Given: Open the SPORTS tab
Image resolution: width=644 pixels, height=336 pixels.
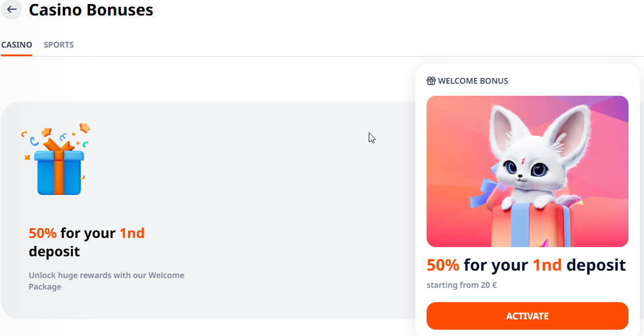Looking at the screenshot, I should click(58, 45).
